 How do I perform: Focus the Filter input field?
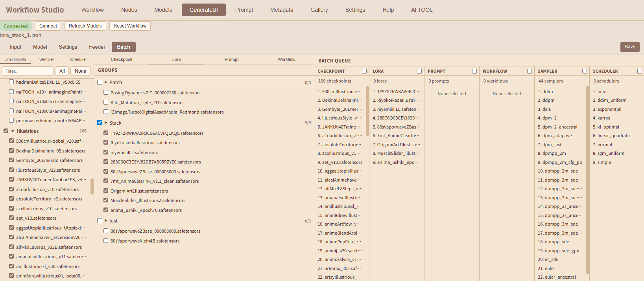point(28,71)
